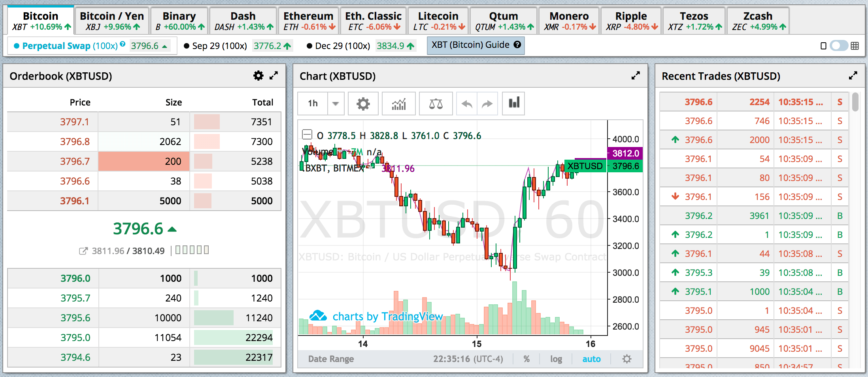
Task: Open chart settings gear in bottom bar
Action: (627, 359)
